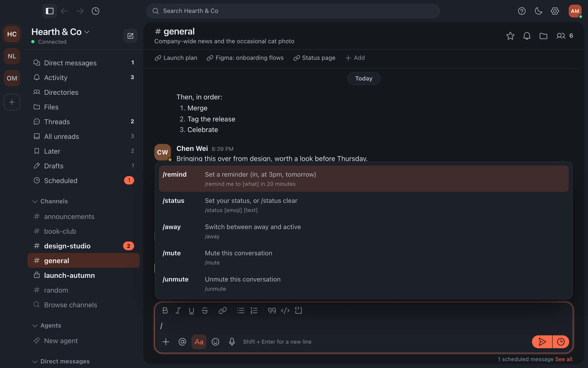The image size is (588, 368).
Task: Toggle the Aa formatting toolbar
Action: [x=199, y=342]
